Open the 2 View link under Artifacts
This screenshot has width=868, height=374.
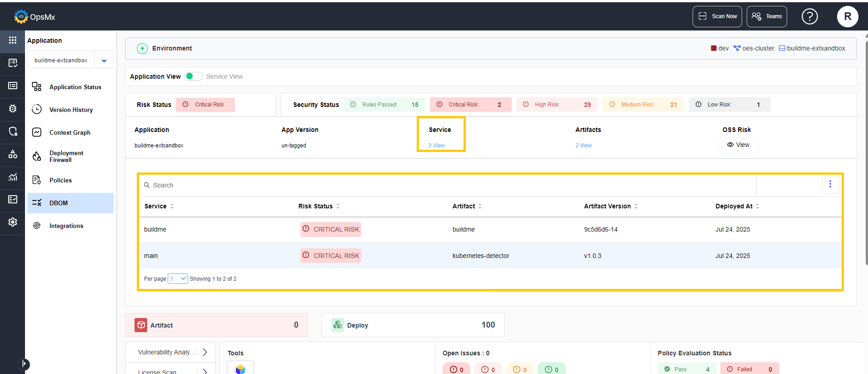(584, 146)
